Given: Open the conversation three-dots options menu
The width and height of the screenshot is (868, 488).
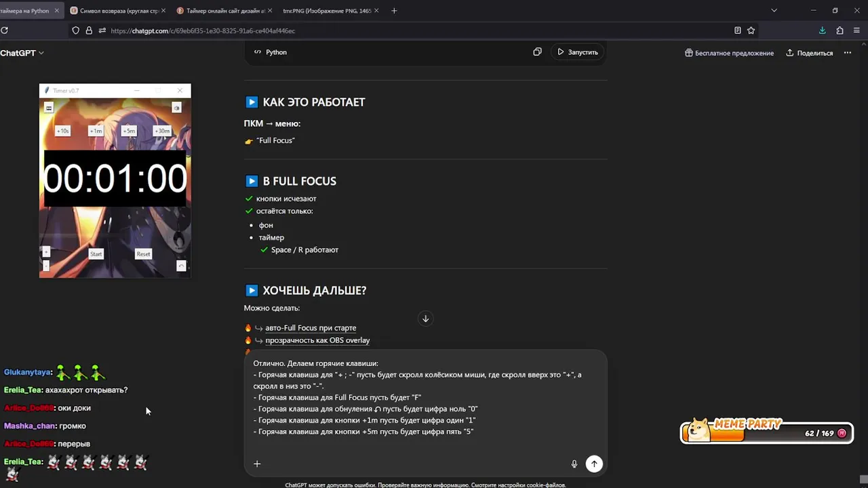Looking at the screenshot, I should click(847, 53).
